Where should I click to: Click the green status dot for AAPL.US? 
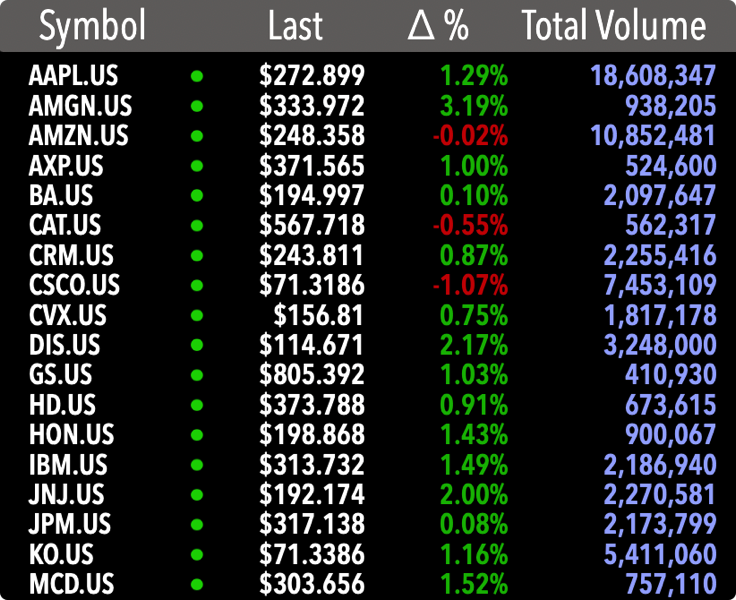pyautogui.click(x=197, y=75)
